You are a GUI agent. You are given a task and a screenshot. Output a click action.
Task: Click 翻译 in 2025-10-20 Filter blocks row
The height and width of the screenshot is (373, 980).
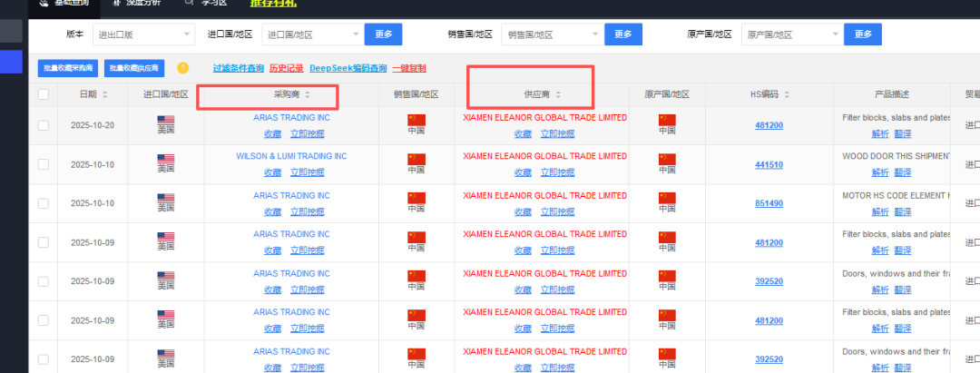point(903,133)
